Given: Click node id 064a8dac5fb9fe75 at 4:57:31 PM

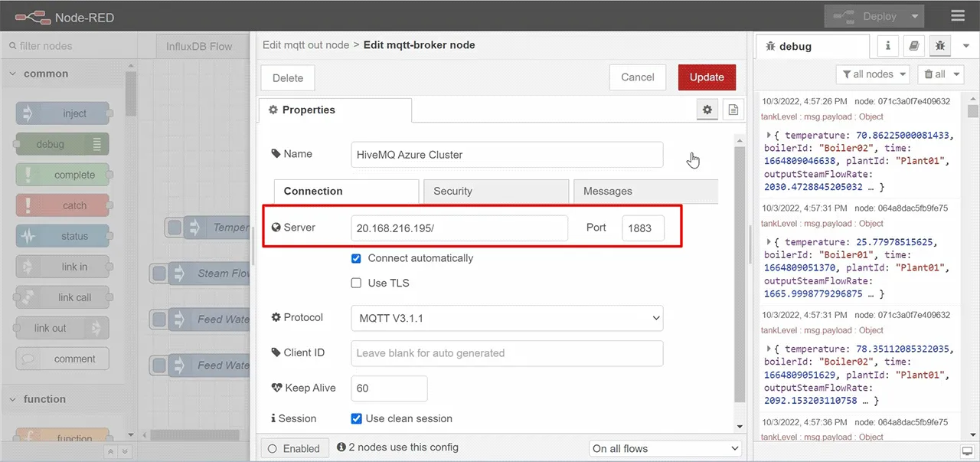Looking at the screenshot, I should 901,208.
